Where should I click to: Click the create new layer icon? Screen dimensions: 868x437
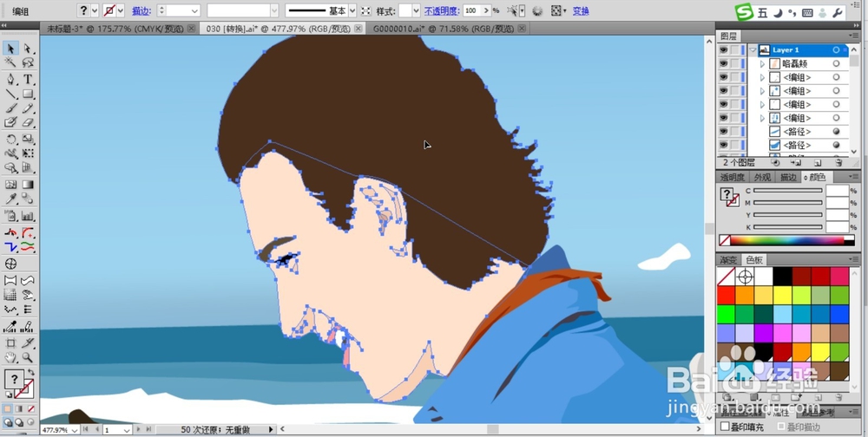[x=818, y=163]
